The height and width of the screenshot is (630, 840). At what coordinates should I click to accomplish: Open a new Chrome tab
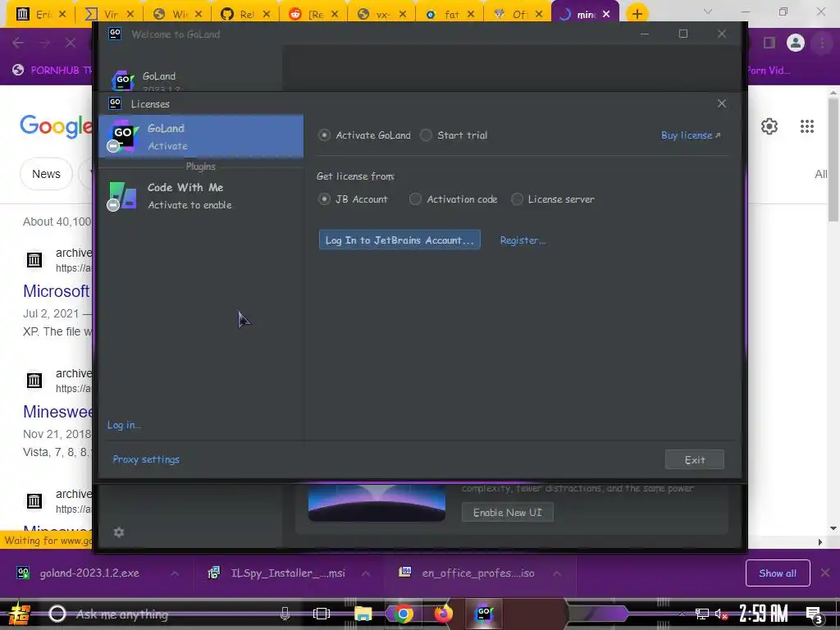(637, 14)
